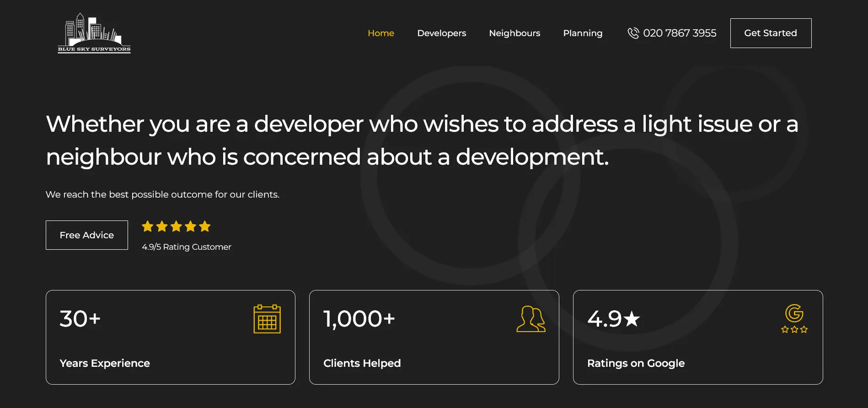The height and width of the screenshot is (408, 868).
Task: Open the Neighbours navigation link
Action: tap(514, 33)
